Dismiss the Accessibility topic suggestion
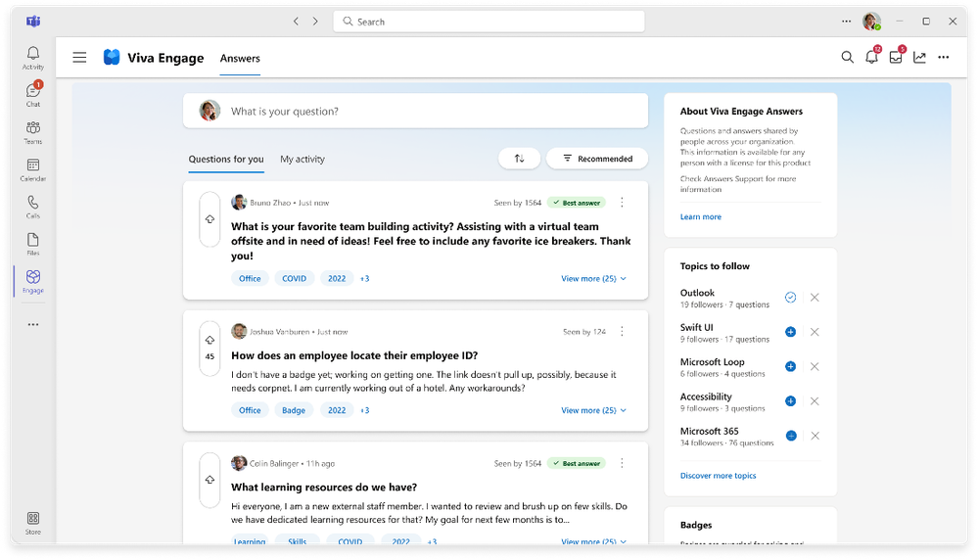 [815, 401]
